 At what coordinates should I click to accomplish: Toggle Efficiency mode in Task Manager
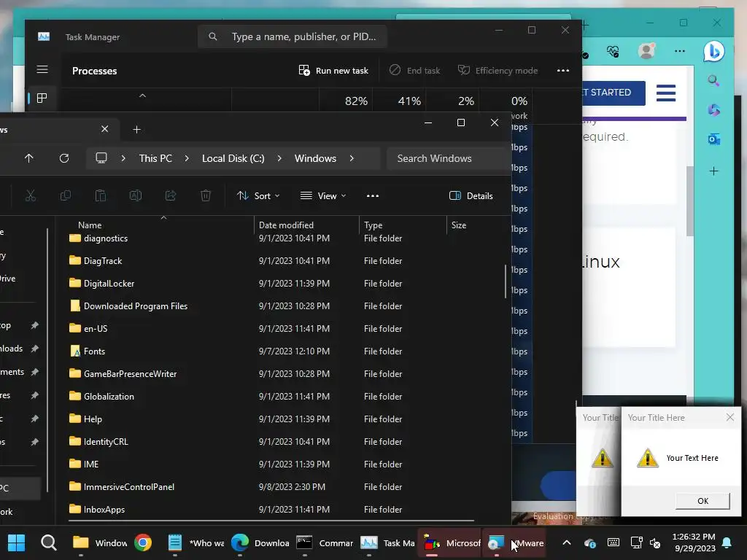click(x=498, y=71)
